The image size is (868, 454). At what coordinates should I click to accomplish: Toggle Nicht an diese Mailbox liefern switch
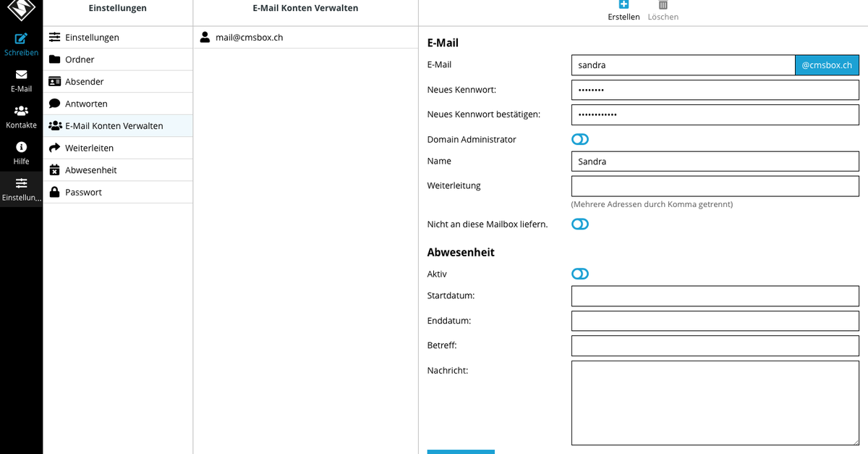click(x=580, y=224)
